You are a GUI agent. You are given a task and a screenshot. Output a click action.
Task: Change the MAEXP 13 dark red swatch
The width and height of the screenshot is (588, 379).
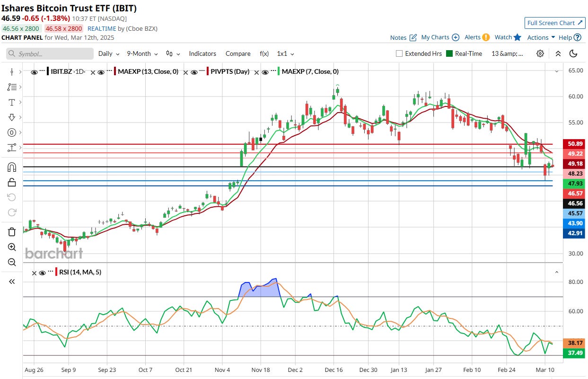(x=115, y=72)
